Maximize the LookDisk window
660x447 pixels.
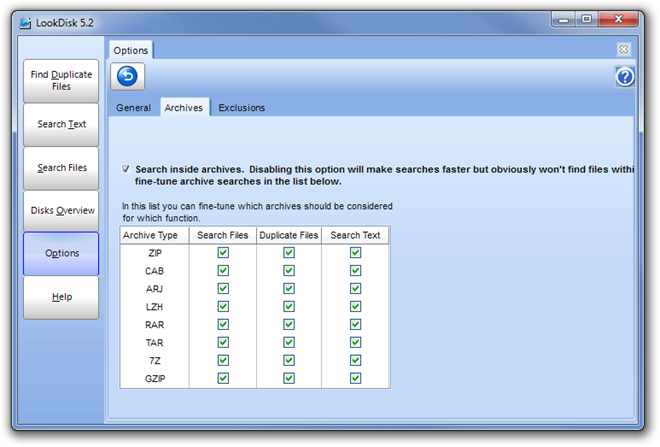coord(586,19)
